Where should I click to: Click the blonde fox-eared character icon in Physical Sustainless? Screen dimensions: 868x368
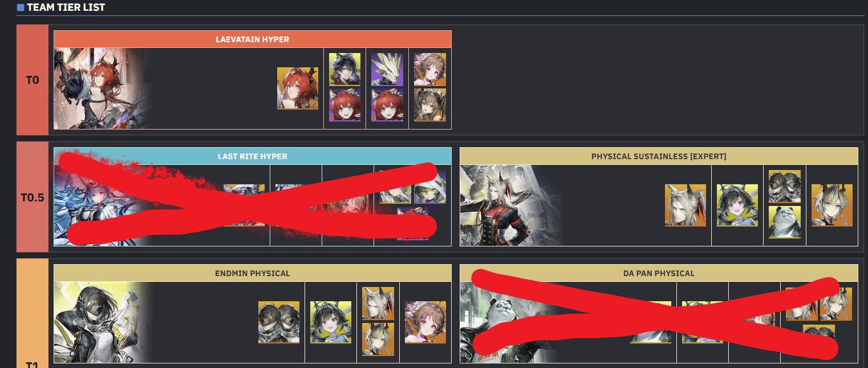coord(686,205)
